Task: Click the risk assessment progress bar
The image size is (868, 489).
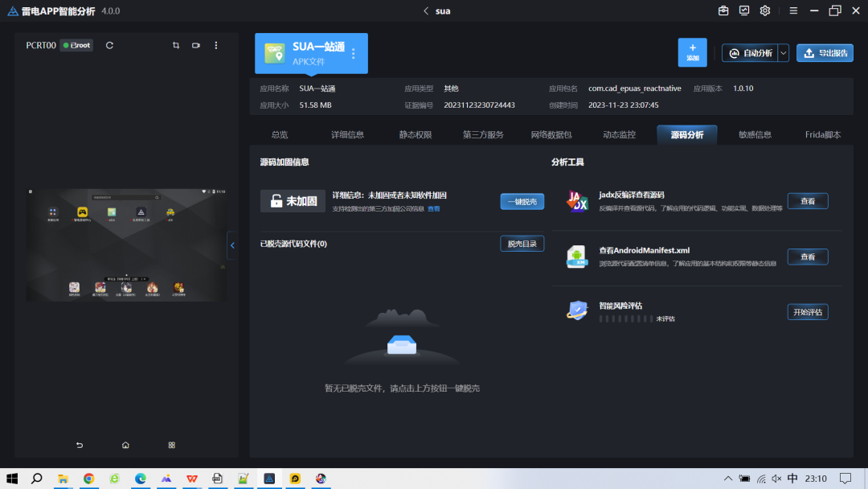Action: click(625, 319)
